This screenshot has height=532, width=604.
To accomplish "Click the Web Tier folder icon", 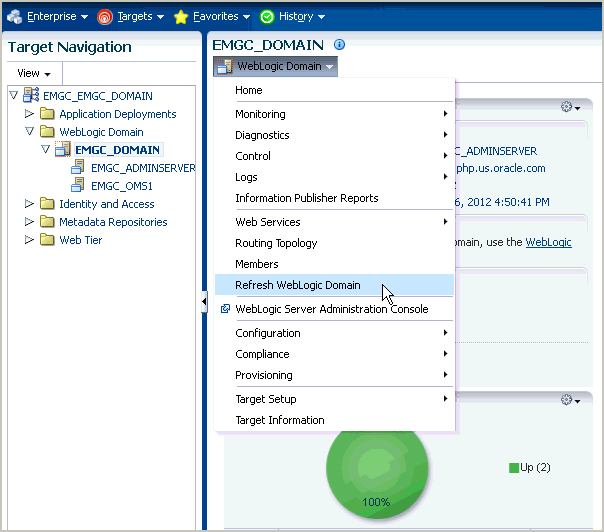I will [x=47, y=239].
